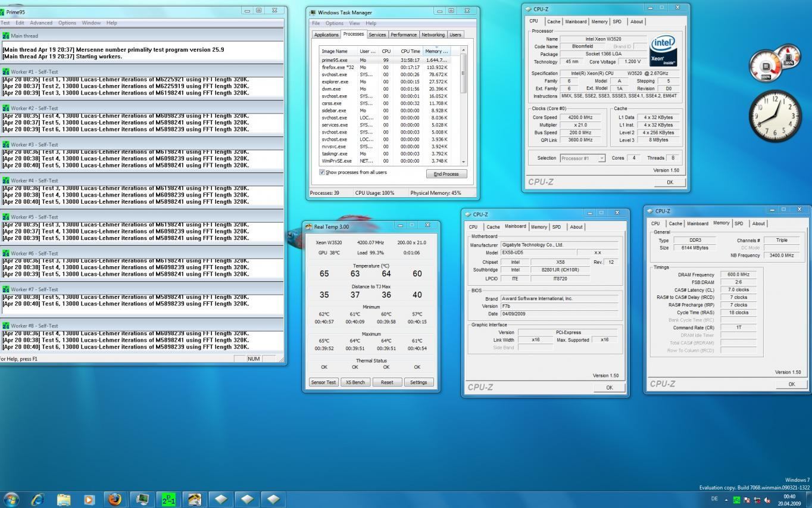Open Windows Media Player from taskbar
This screenshot has width=812, height=508.
(89, 499)
